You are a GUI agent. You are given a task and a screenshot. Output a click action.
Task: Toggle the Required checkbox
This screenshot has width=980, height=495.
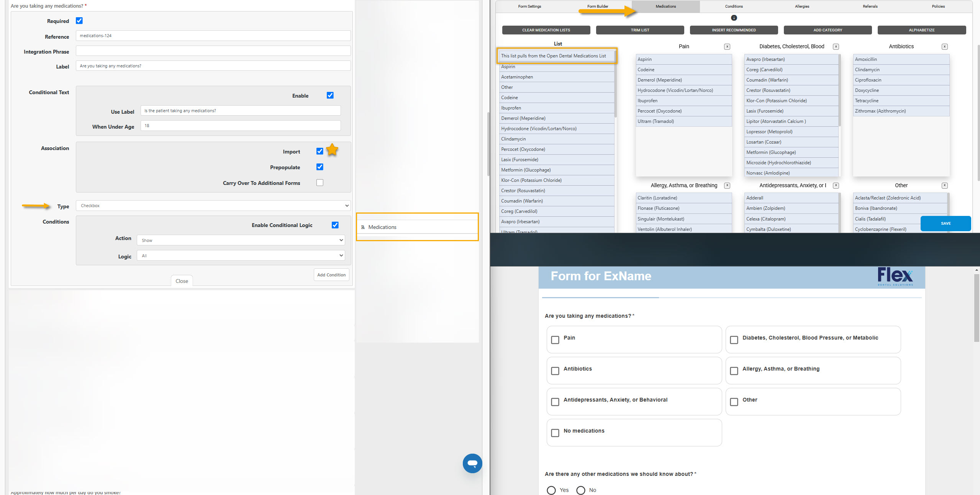coord(79,21)
